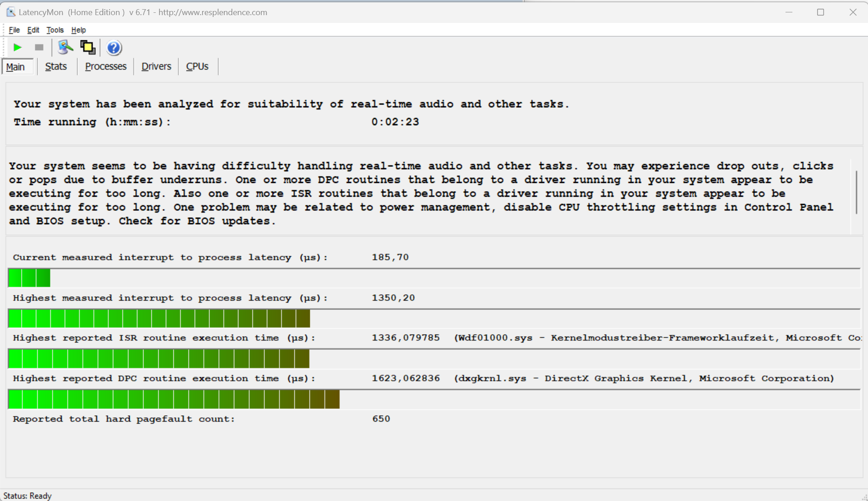
Task: Switch to the Stats tab
Action: point(56,66)
